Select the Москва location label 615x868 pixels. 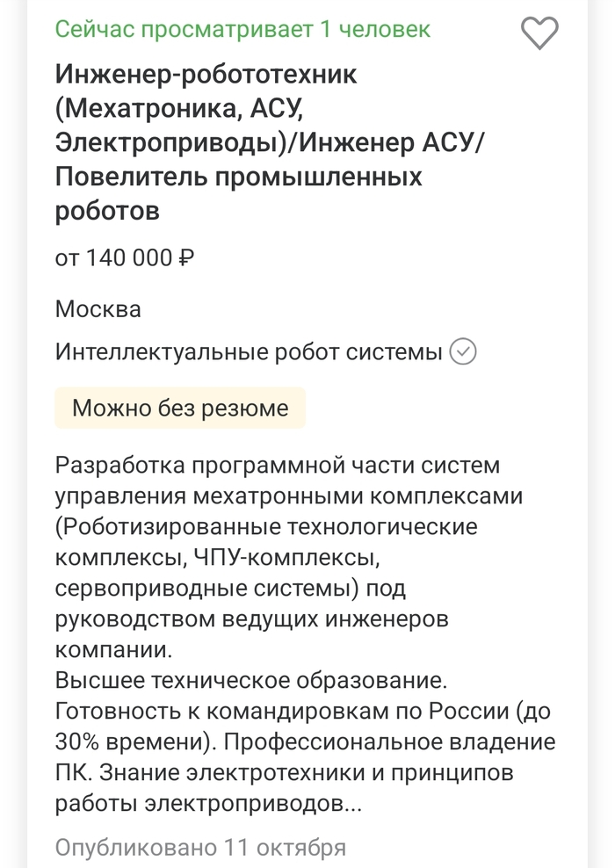click(98, 309)
